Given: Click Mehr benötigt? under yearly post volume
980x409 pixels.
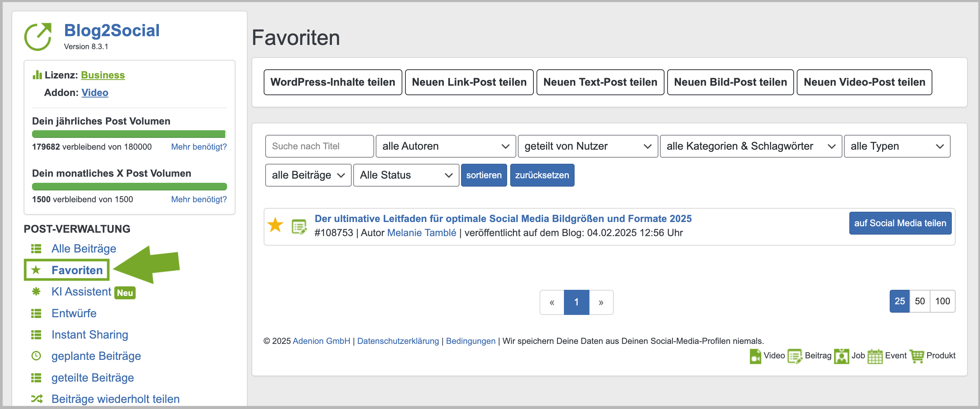Looking at the screenshot, I should pos(199,147).
